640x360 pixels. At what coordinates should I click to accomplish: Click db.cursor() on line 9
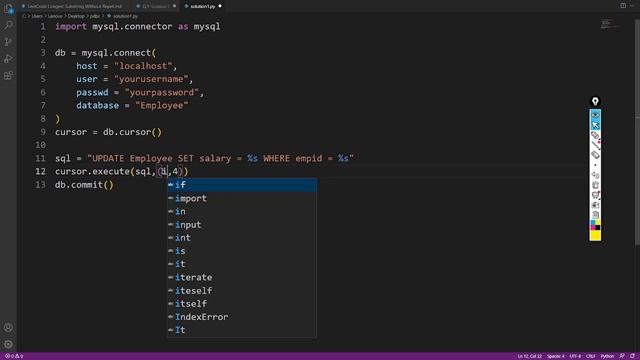(x=132, y=132)
